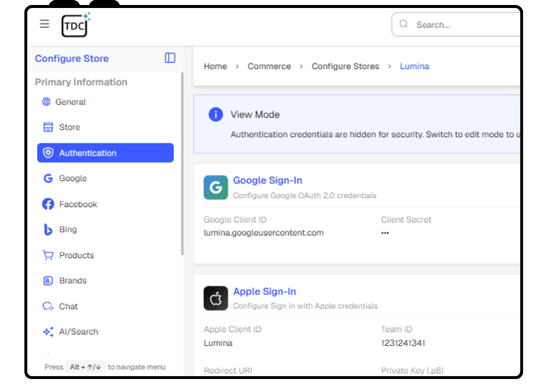This screenshot has height=384, width=540.
Task: Click the TDC logo
Action: point(76,25)
